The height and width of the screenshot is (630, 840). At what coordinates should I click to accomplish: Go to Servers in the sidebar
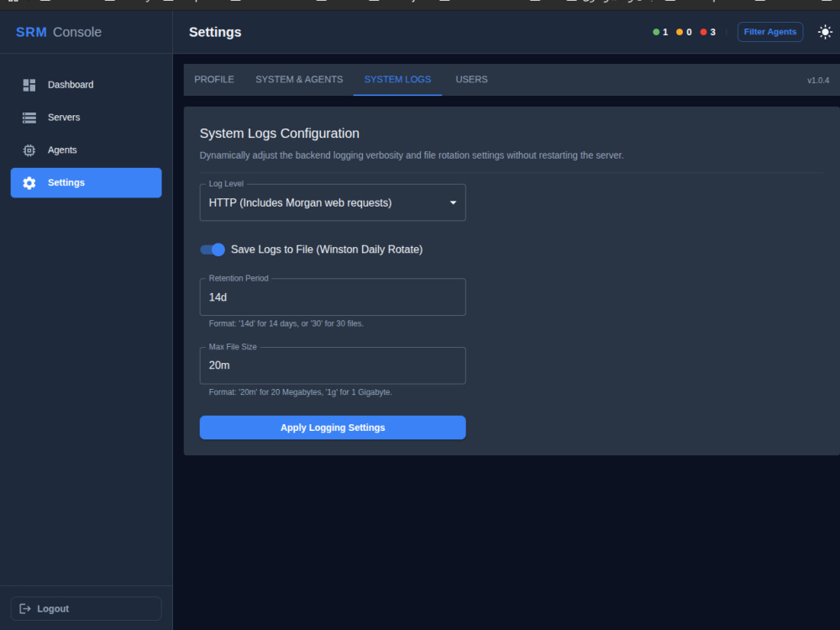(86, 118)
